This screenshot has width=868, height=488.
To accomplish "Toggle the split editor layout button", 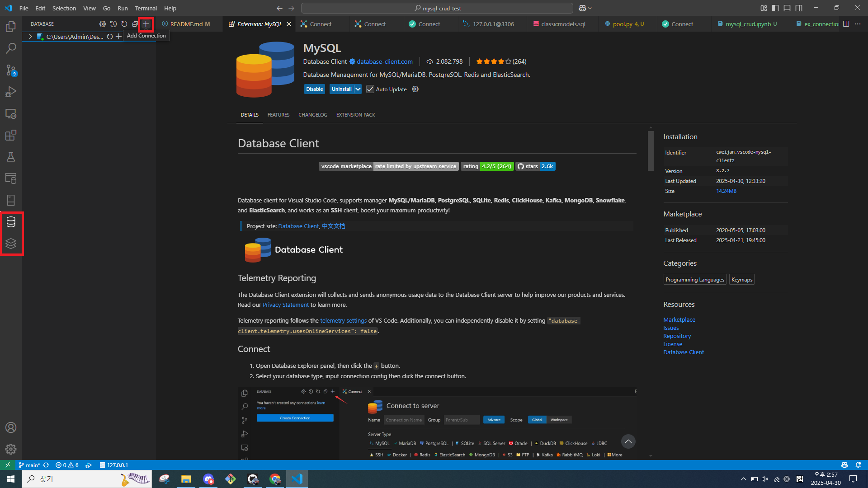I will point(846,24).
